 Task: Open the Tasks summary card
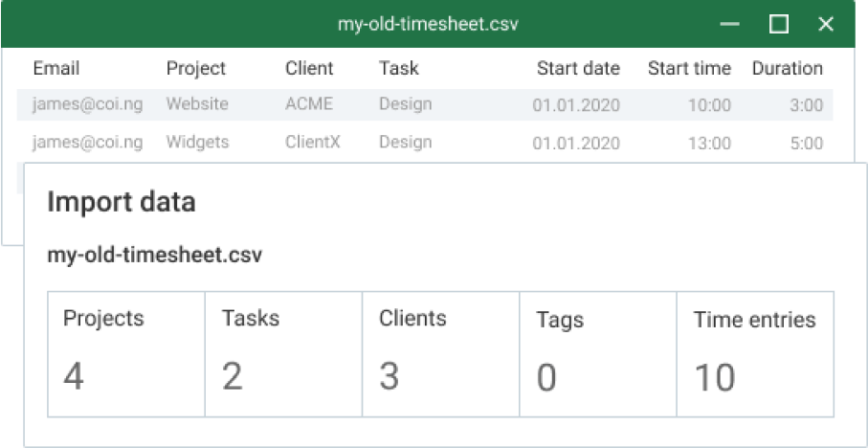(283, 354)
